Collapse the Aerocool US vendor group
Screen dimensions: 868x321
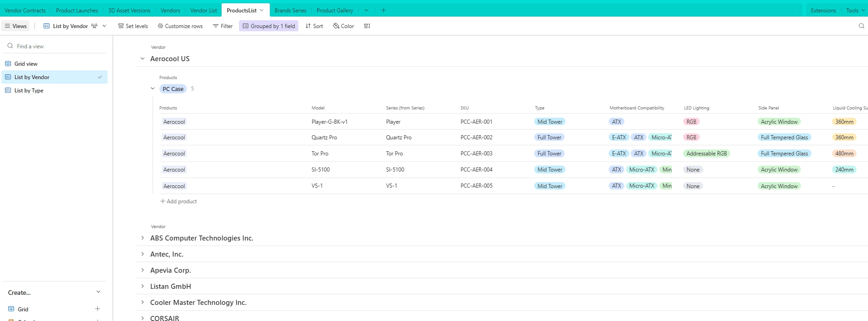[x=143, y=59]
